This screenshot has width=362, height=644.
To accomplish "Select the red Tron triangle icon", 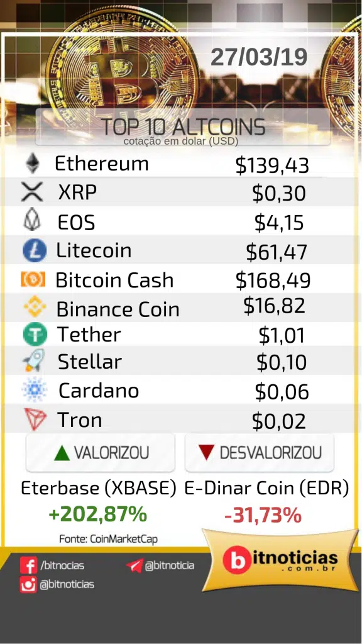I will 35,419.
